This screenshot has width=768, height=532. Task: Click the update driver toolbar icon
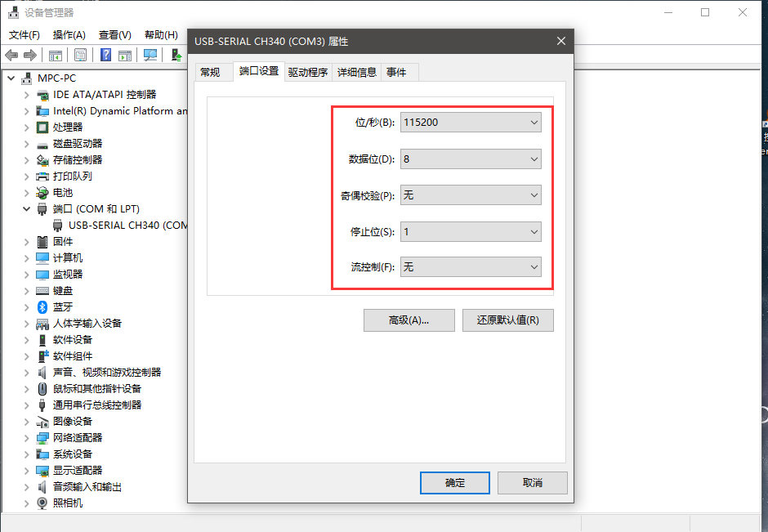(176, 55)
